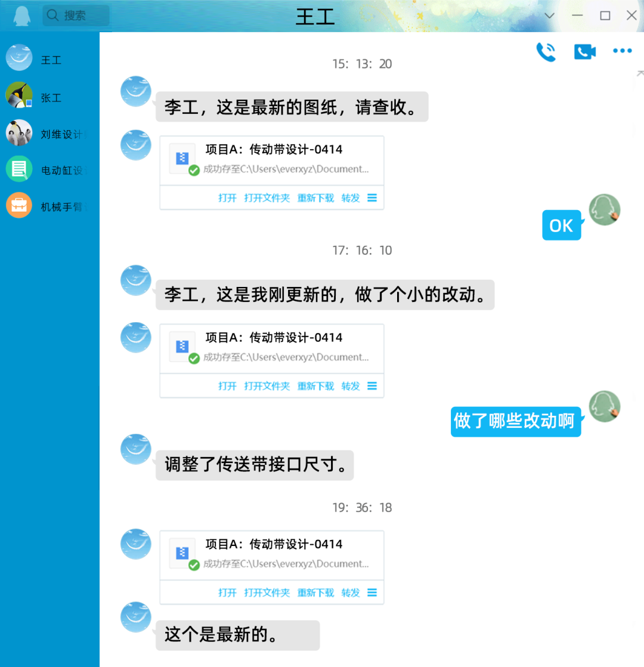This screenshot has width=644, height=667.
Task: Click 打开 on the 19:36:18 file card
Action: [x=227, y=592]
